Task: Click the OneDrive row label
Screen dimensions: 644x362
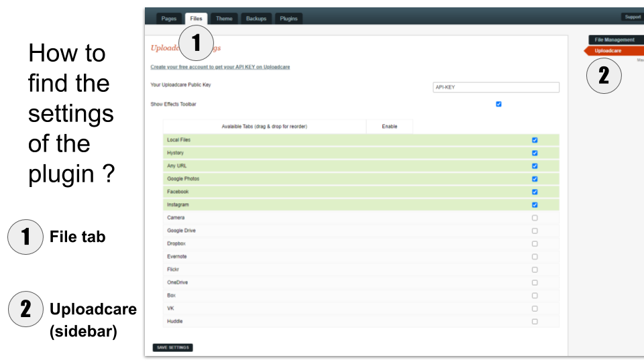Action: coord(177,282)
